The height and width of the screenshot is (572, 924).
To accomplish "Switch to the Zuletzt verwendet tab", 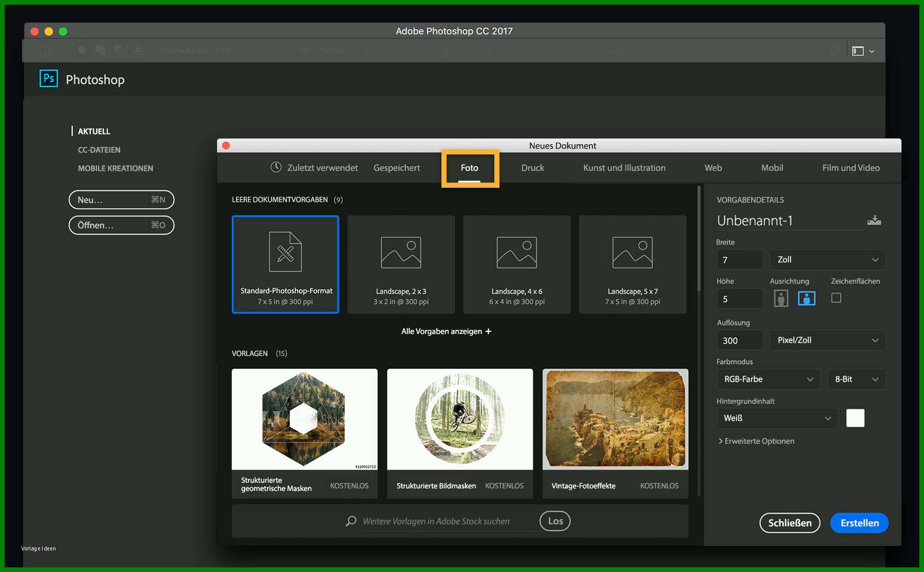I will pos(314,168).
